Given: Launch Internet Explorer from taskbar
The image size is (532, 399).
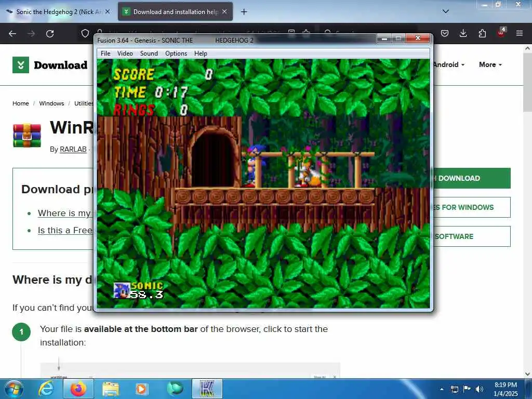Looking at the screenshot, I should pos(46,389).
